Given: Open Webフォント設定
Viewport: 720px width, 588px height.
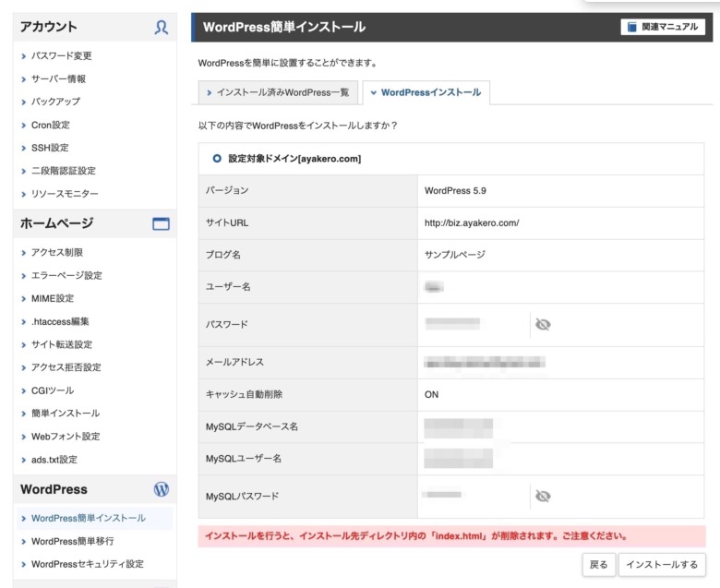Looking at the screenshot, I should [x=66, y=437].
